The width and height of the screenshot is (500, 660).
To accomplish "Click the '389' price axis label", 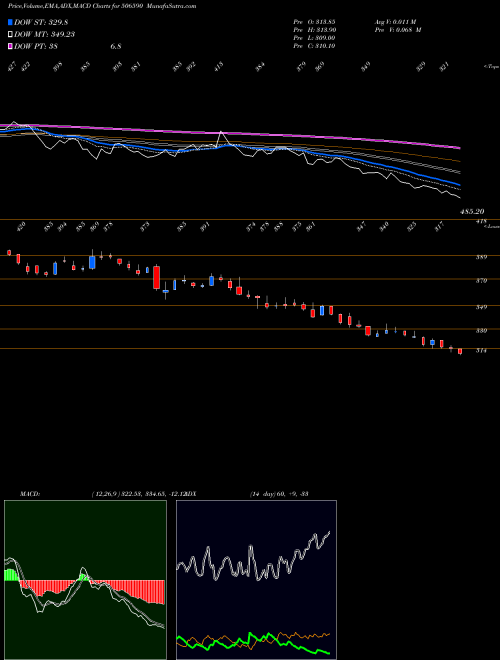I will pyautogui.click(x=481, y=257).
